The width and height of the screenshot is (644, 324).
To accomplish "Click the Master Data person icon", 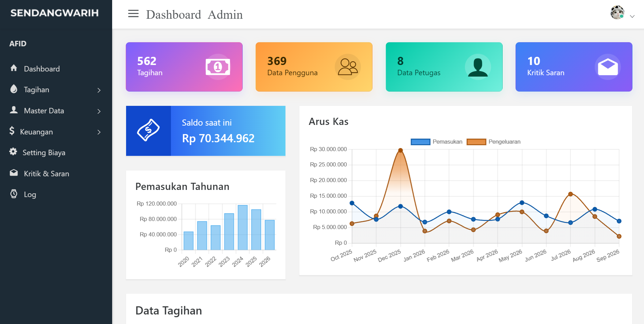I will pyautogui.click(x=14, y=110).
